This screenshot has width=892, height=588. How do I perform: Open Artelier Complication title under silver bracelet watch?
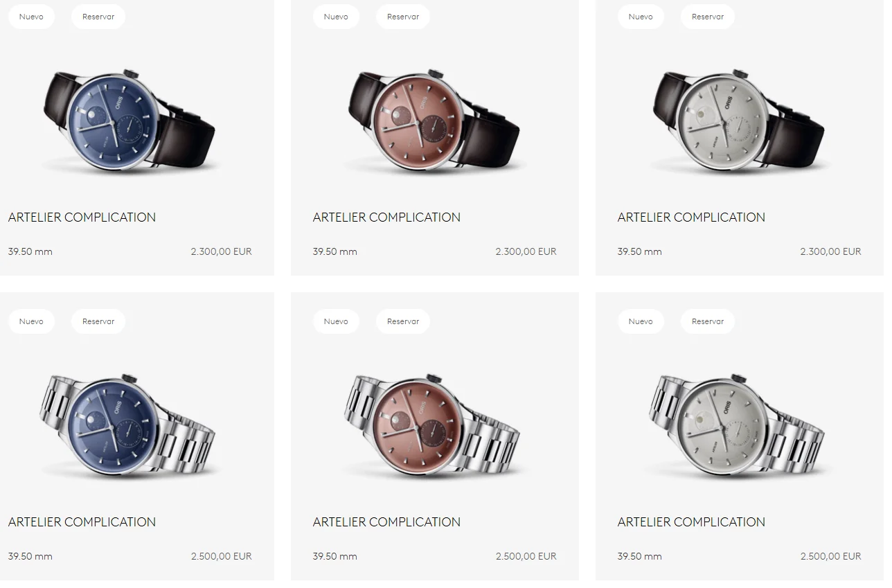(691, 522)
